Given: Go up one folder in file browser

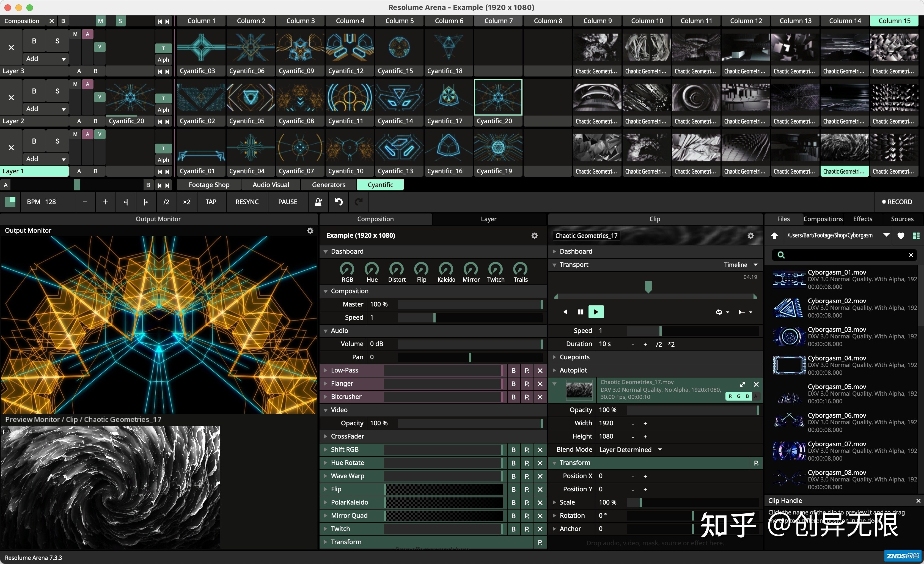Looking at the screenshot, I should click(774, 236).
